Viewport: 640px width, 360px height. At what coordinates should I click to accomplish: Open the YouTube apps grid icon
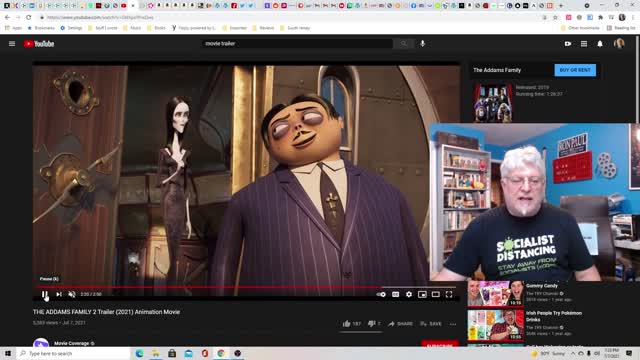coord(584,44)
